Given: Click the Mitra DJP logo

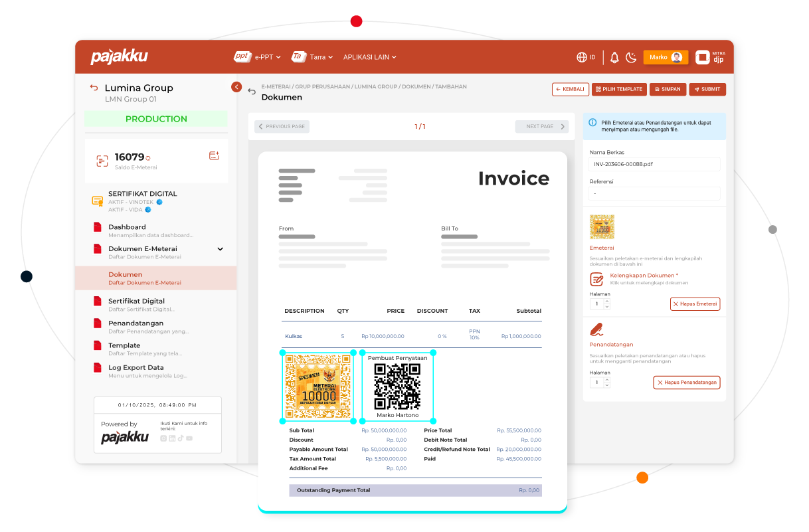Looking at the screenshot, I should (710, 57).
